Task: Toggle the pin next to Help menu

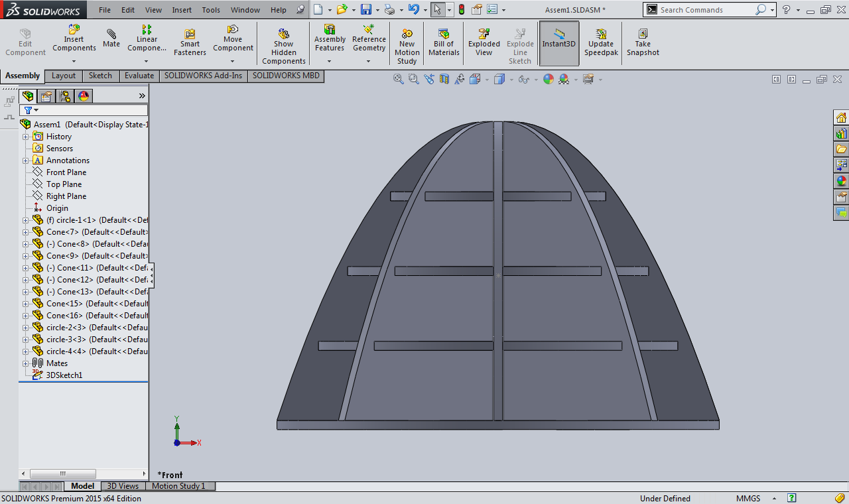Action: click(300, 10)
